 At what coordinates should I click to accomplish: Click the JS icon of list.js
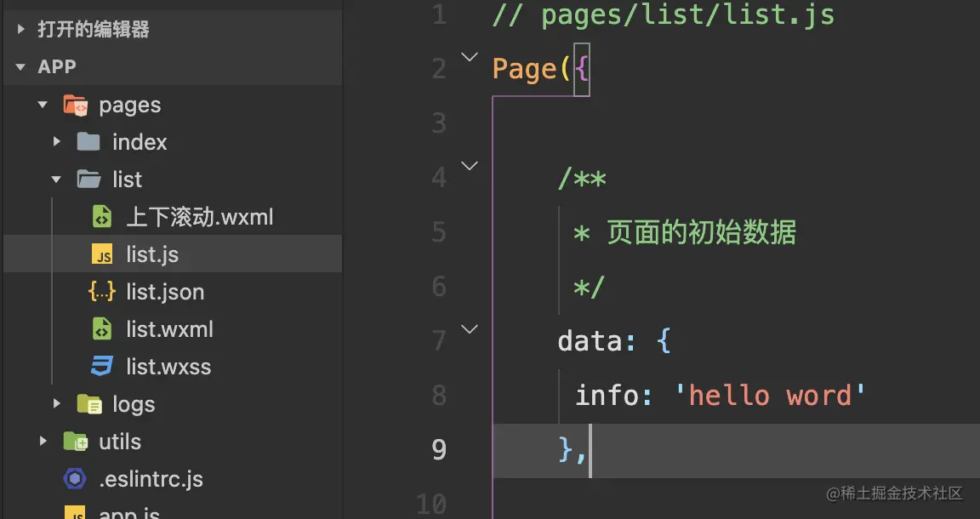click(x=102, y=254)
